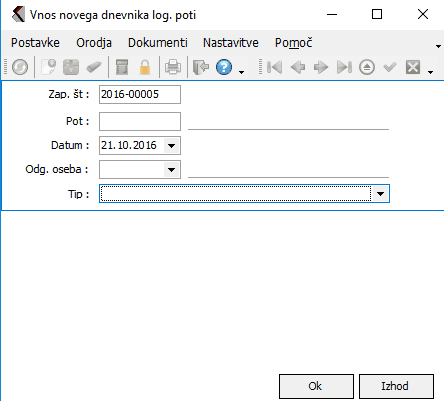Screen dimensions: 444x401
Task: Click the save (download box) toolbar icon
Action: click(x=71, y=67)
